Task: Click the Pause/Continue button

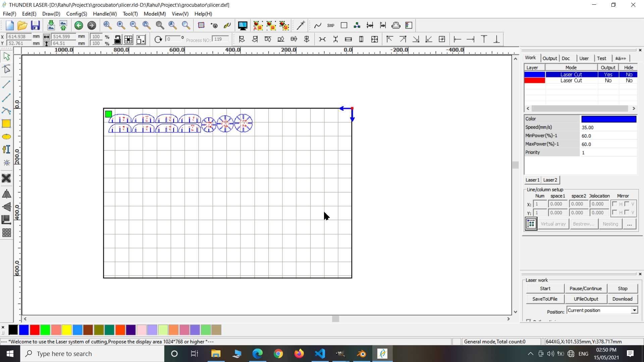Action: point(586,289)
